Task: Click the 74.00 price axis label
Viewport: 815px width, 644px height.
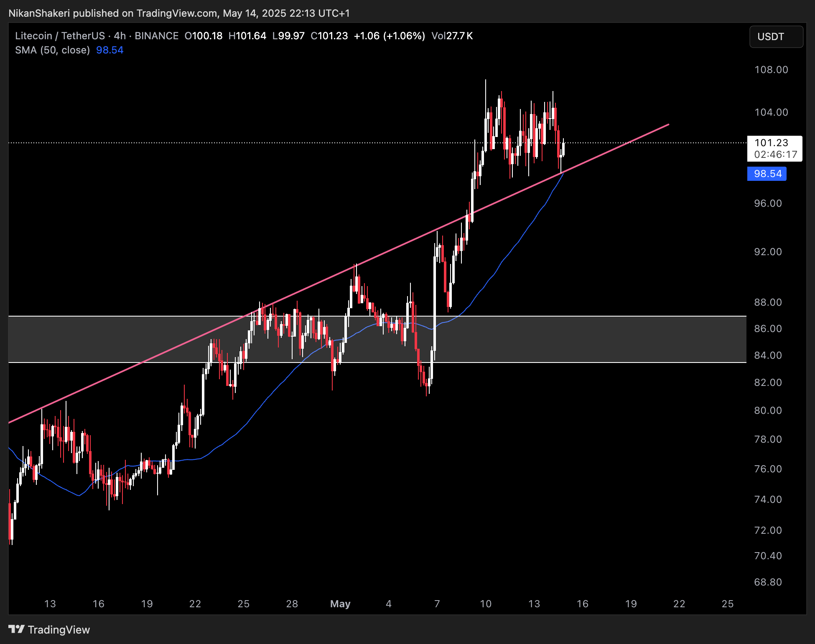Action: [x=768, y=499]
